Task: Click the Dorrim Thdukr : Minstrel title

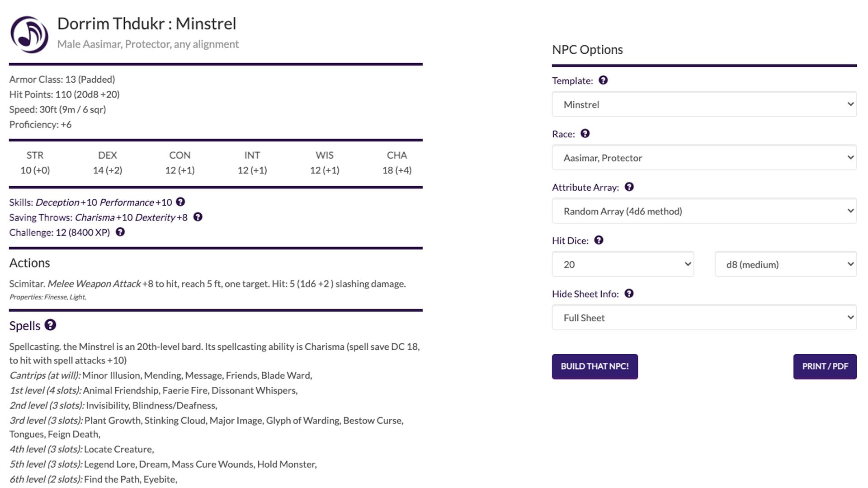Action: pos(146,23)
